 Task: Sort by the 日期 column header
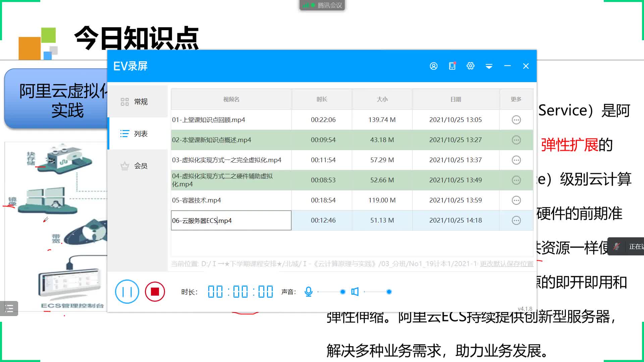click(x=455, y=99)
